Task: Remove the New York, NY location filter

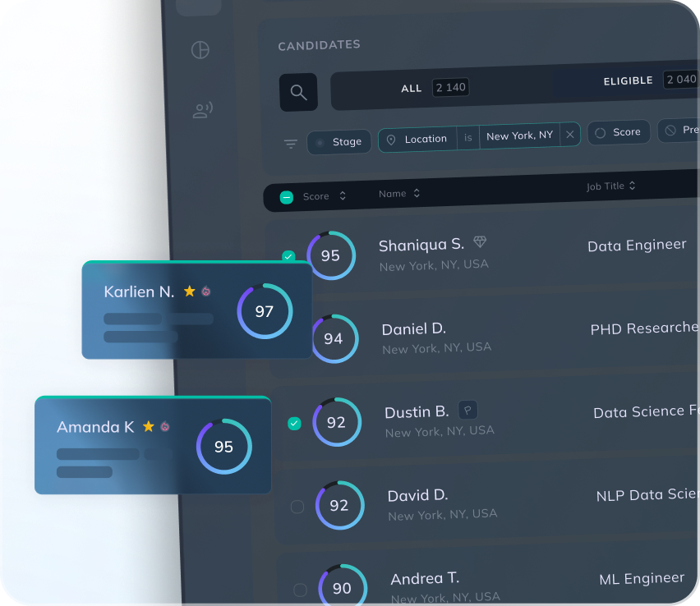Action: 569,135
